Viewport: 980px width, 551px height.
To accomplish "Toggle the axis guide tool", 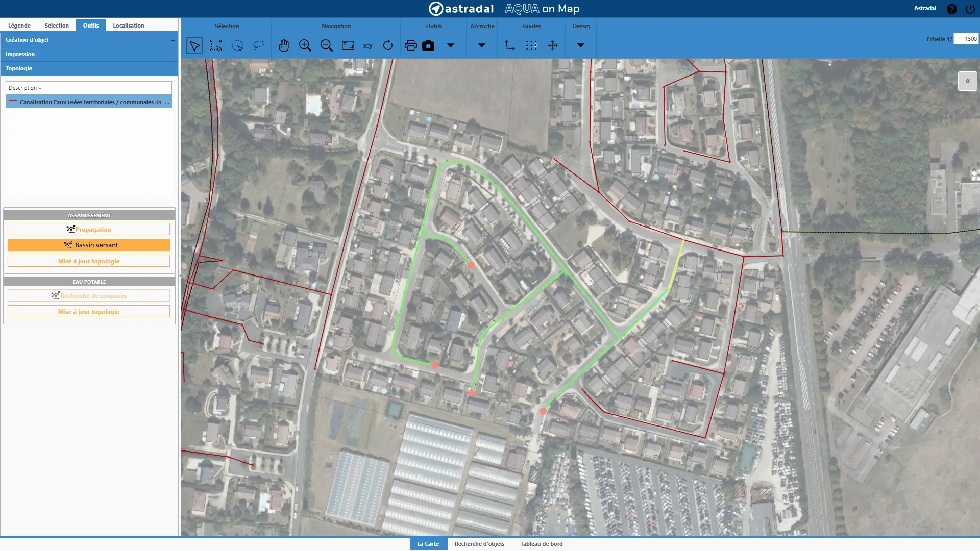I will tap(510, 45).
